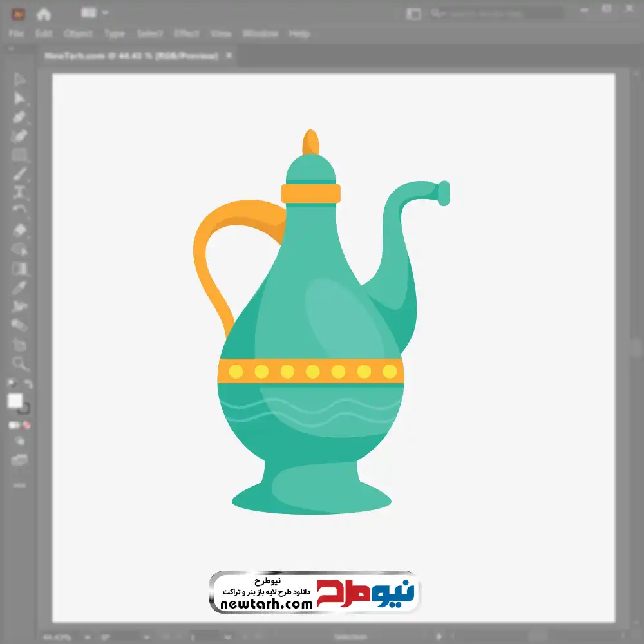This screenshot has width=644, height=644.
Task: Click the Edit Toolbar three-dots button
Action: (20, 484)
